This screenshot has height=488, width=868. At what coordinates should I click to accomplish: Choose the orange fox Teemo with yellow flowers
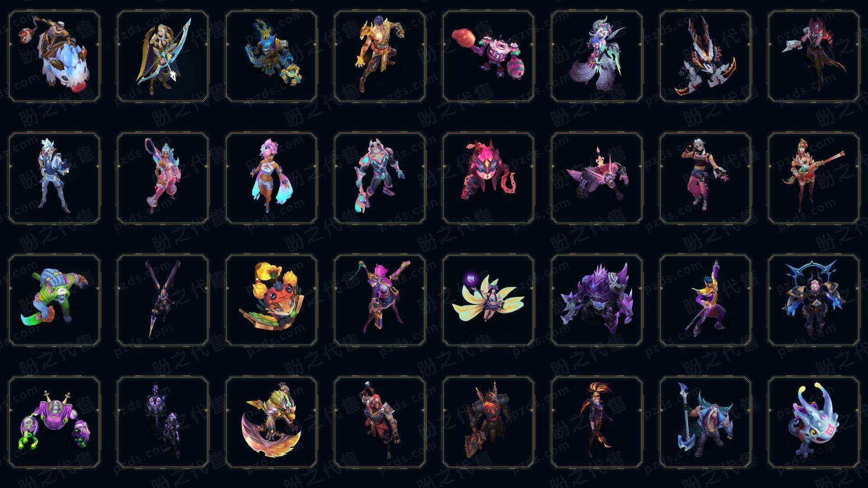271,300
